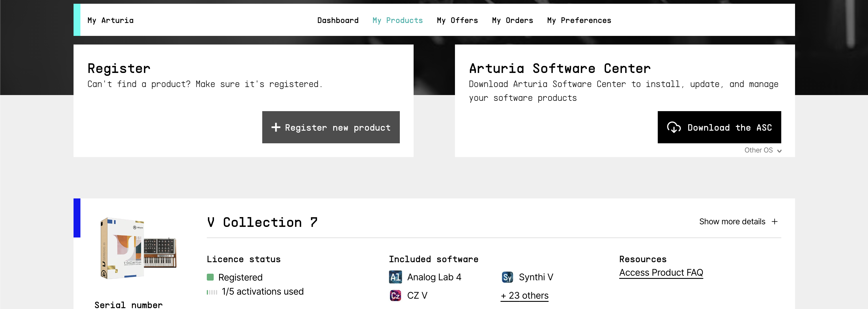
Task: Click the Serial number label
Action: click(x=128, y=305)
